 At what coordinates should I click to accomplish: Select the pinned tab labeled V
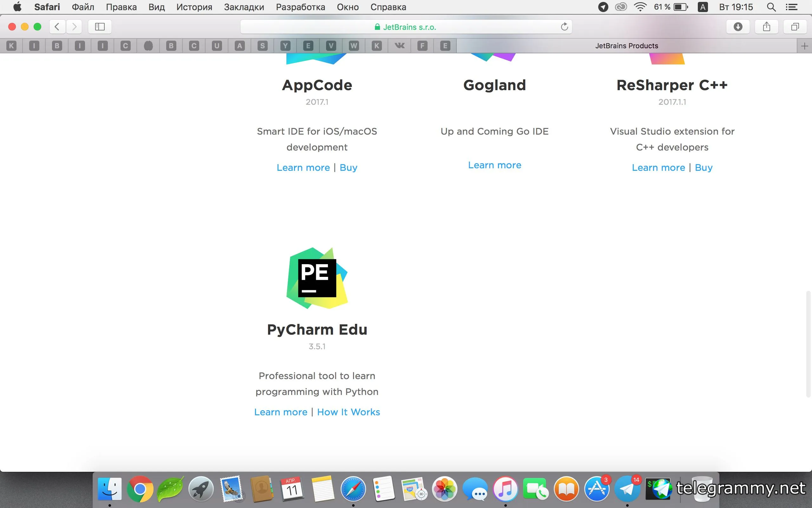pyautogui.click(x=331, y=46)
